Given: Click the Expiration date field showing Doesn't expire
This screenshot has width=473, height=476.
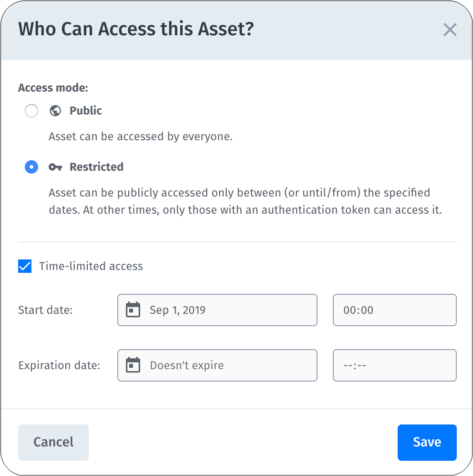Looking at the screenshot, I should pyautogui.click(x=217, y=365).
